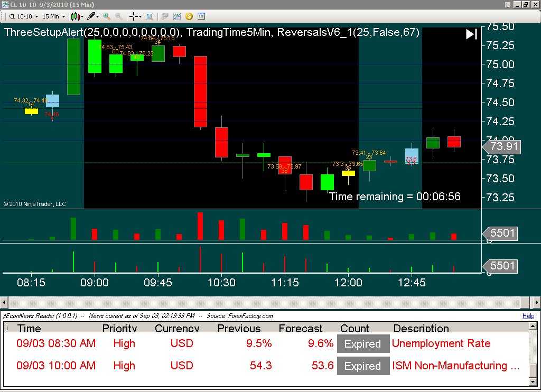Click the Time remaining countdown text

pos(395,197)
